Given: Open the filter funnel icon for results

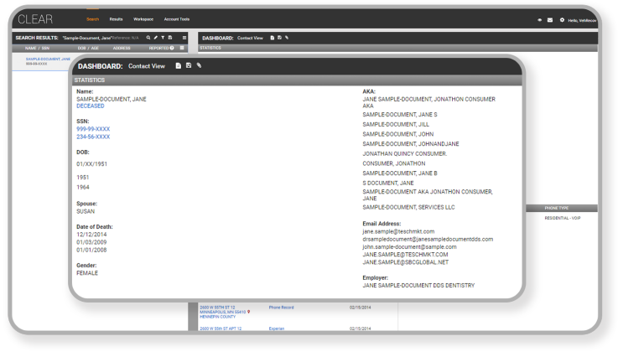Looking at the screenshot, I should pyautogui.click(x=163, y=38).
